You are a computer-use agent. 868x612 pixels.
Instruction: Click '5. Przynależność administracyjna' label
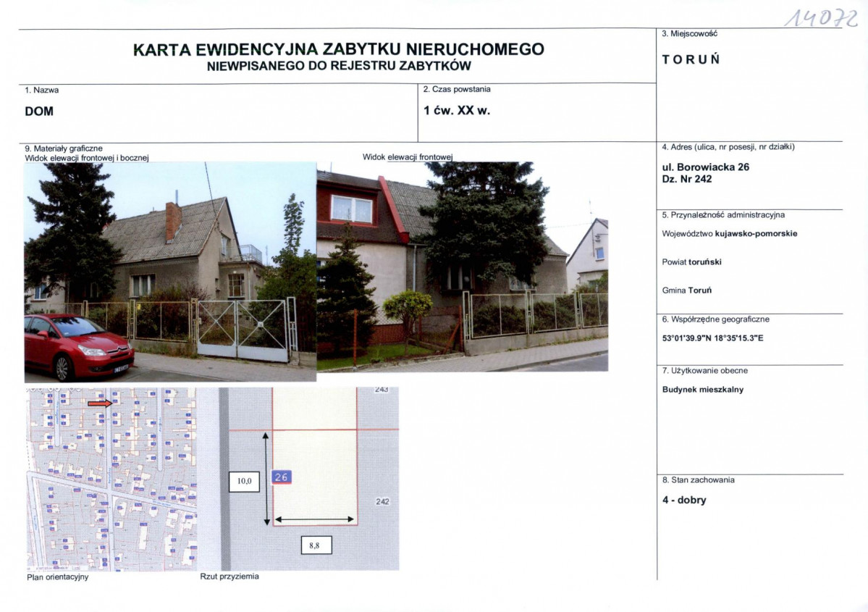pos(723,215)
